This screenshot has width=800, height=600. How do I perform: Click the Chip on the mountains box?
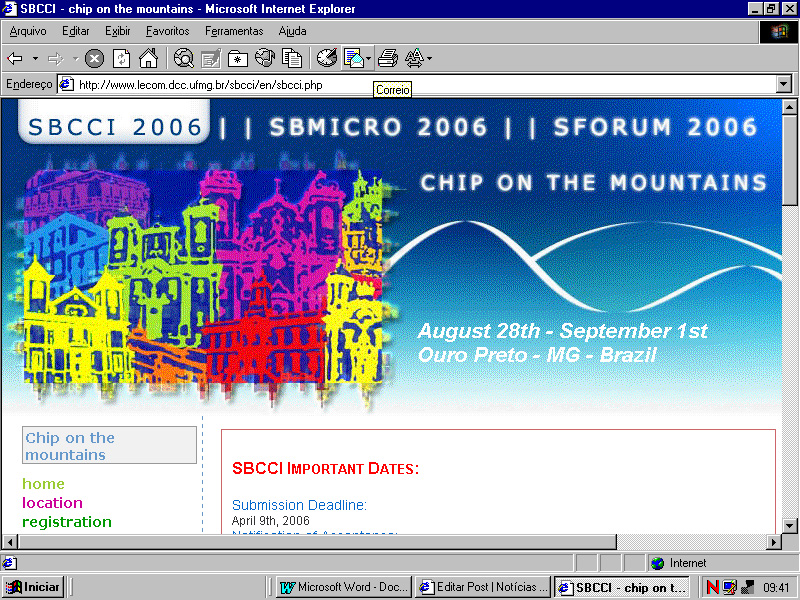point(109,445)
